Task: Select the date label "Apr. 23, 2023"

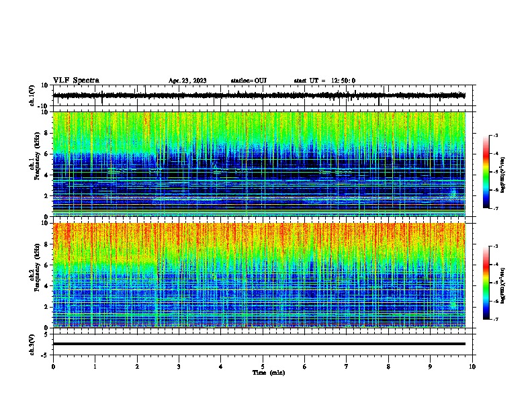Action: (x=187, y=81)
